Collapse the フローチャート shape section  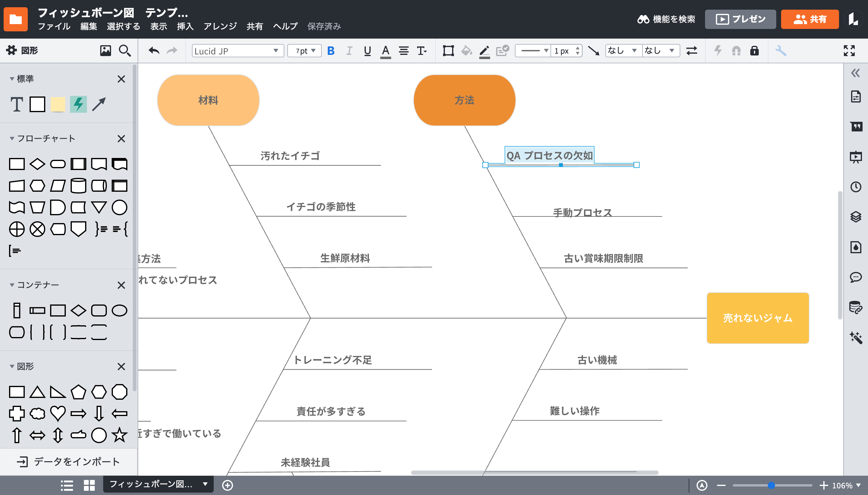tap(12, 138)
